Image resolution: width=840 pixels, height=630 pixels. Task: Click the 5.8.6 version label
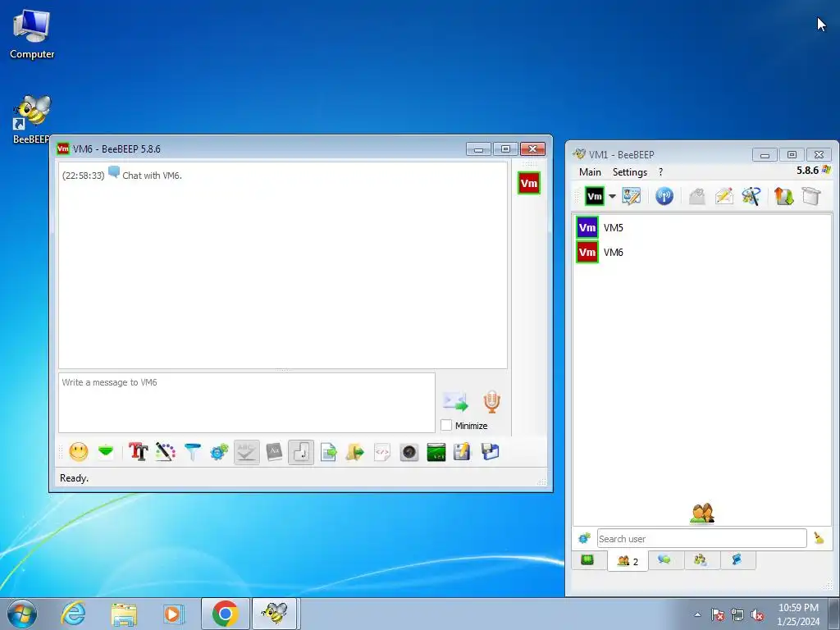(x=807, y=171)
